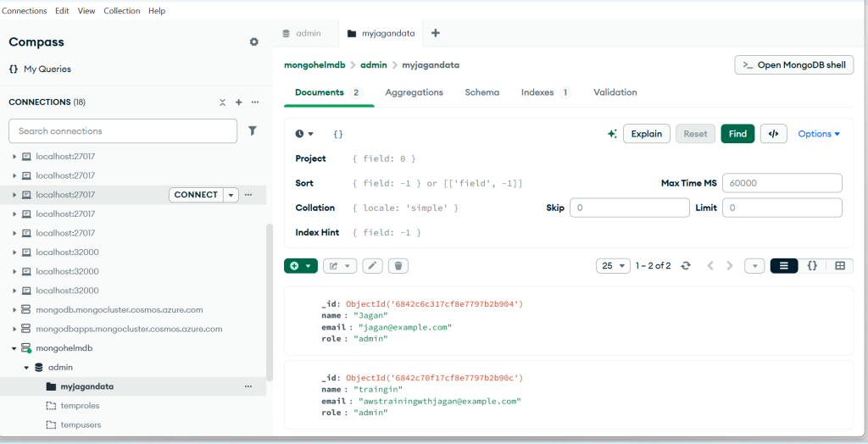Open Connections menu

pyautogui.click(x=25, y=10)
